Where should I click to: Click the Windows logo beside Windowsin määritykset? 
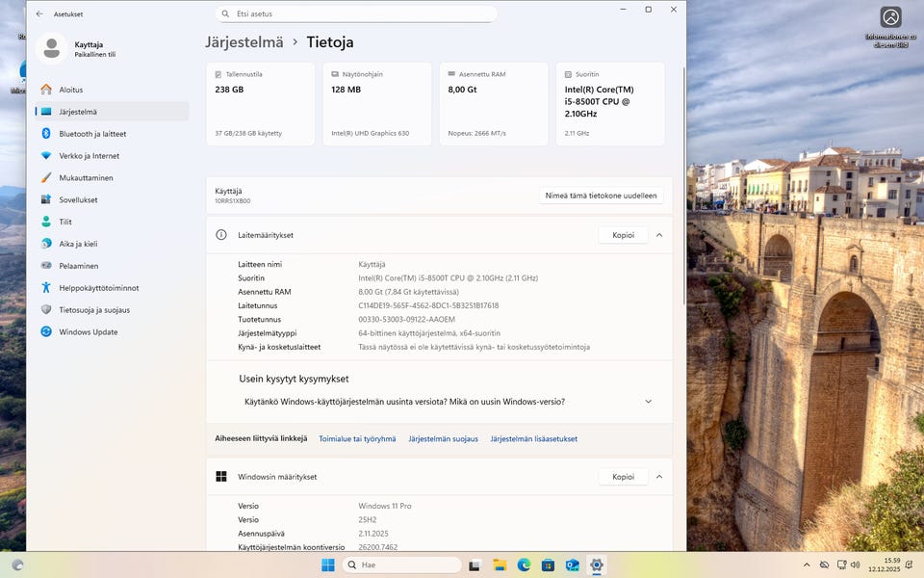(x=221, y=477)
